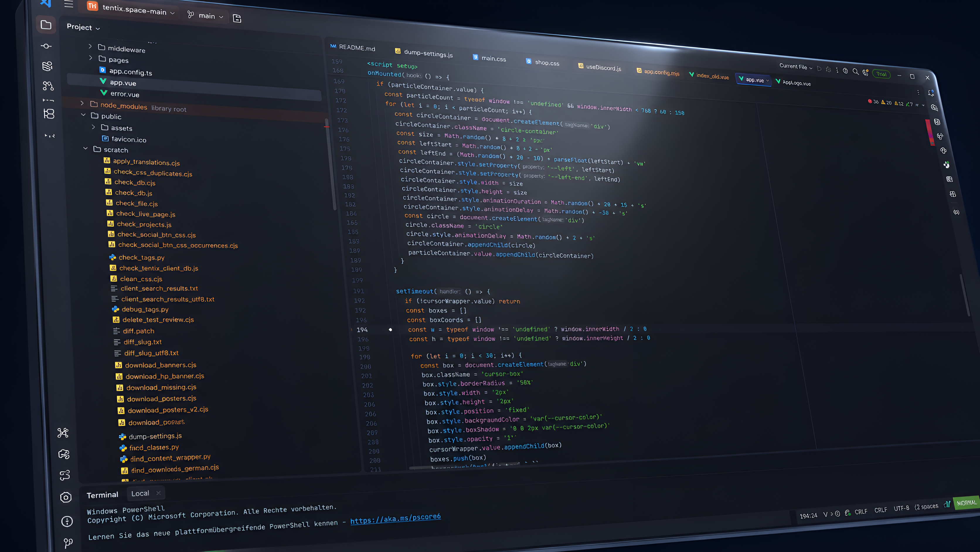This screenshot has width=980, height=552.
Task: Toggle the NORMAL vim mode indicator
Action: tap(966, 503)
